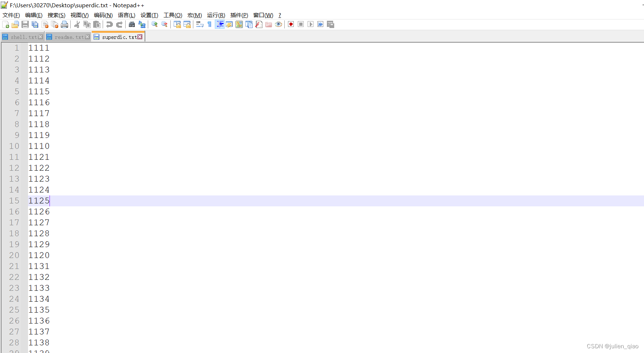Click the Undo arrow icon
This screenshot has width=644, height=353.
[x=109, y=24]
